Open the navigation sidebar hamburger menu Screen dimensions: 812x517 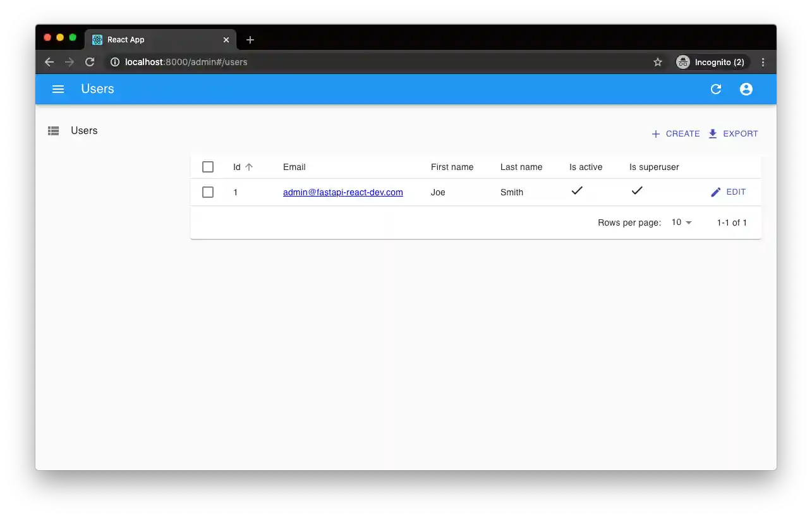coord(58,89)
